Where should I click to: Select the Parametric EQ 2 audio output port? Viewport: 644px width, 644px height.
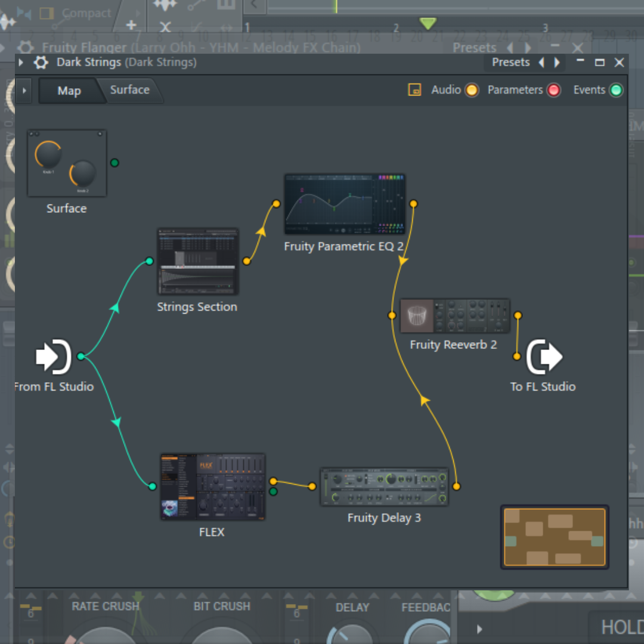pos(414,204)
